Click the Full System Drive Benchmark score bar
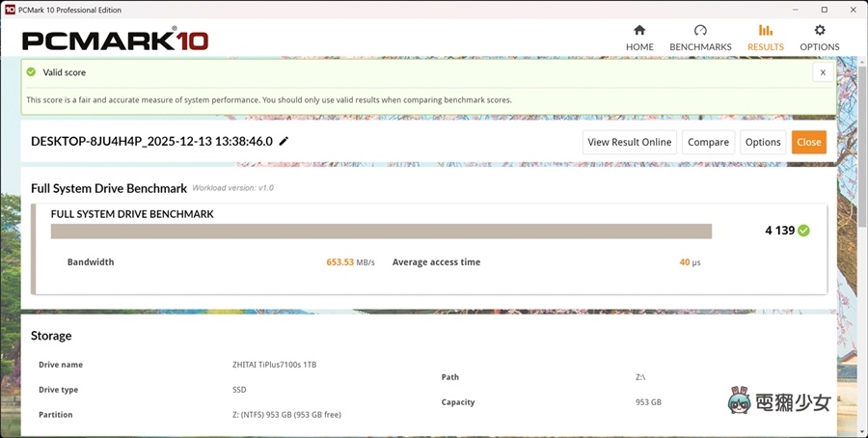 click(x=381, y=232)
